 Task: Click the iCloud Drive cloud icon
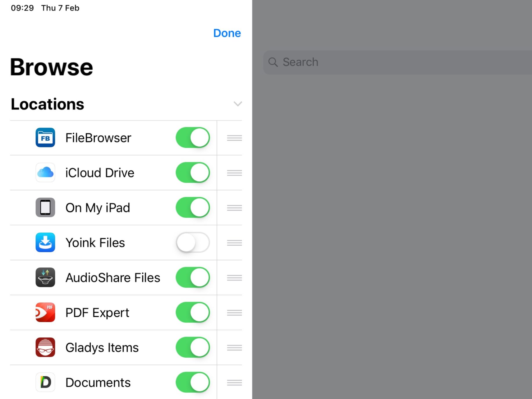click(45, 172)
